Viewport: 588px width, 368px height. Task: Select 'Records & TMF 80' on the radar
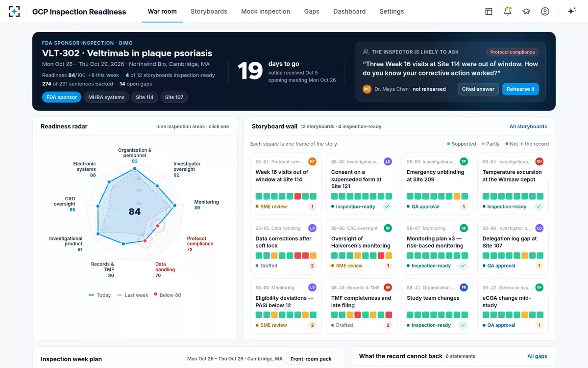pyautogui.click(x=102, y=270)
